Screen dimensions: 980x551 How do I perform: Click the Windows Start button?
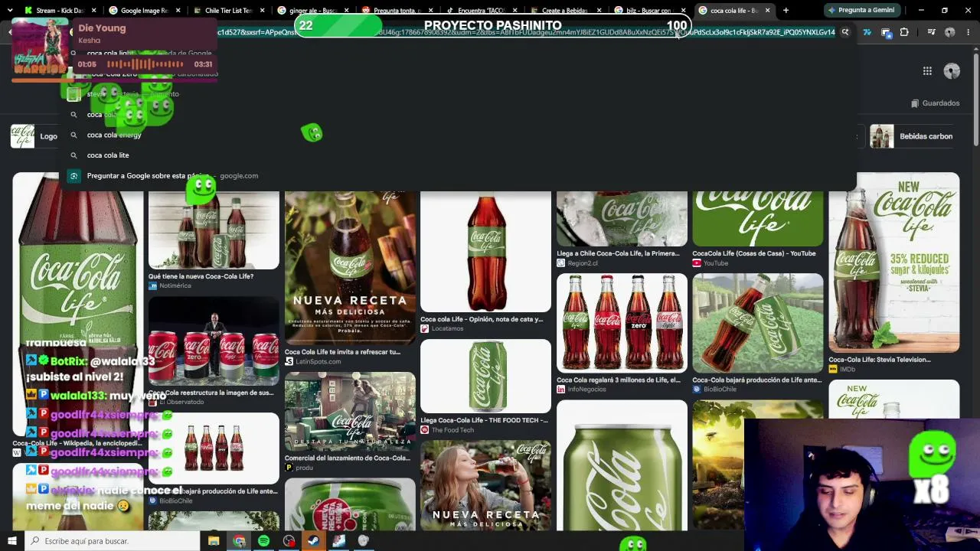click(11, 541)
